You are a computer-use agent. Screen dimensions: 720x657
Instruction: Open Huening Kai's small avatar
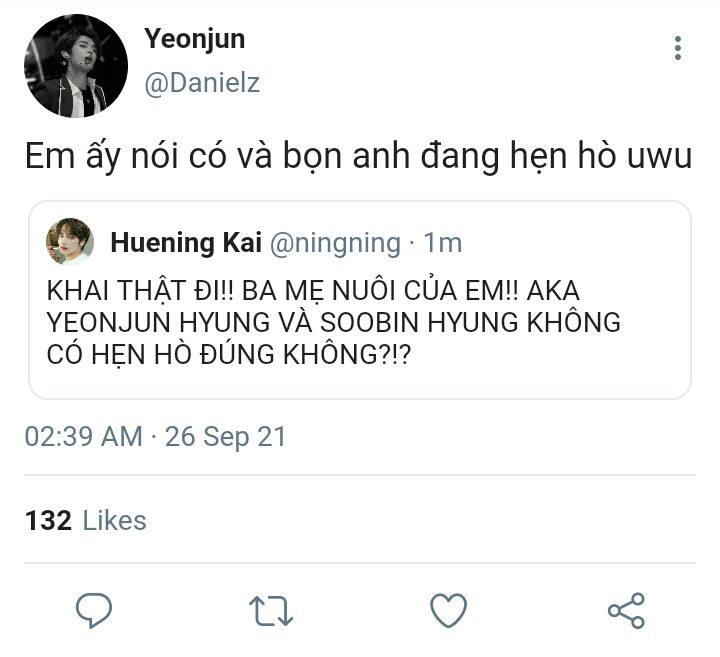(x=70, y=242)
